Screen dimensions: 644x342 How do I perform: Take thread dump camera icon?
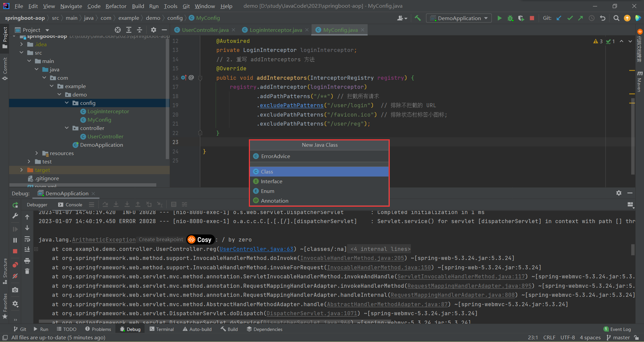15,290
